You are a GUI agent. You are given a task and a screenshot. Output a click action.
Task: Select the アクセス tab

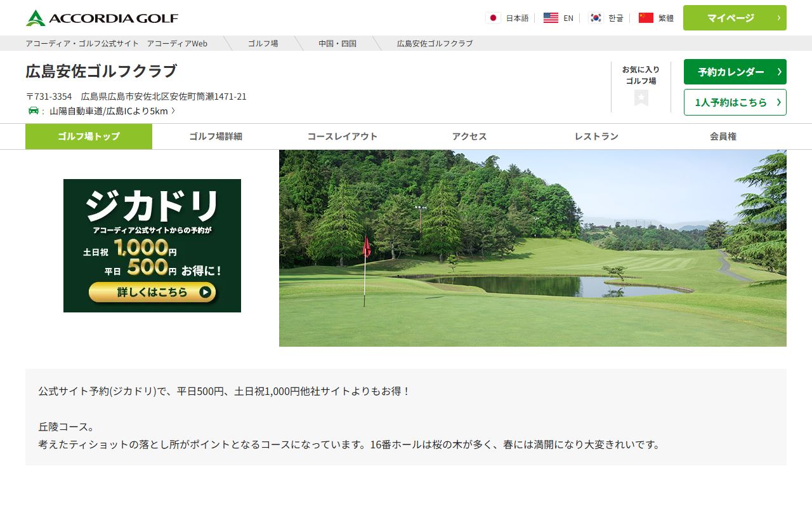pyautogui.click(x=469, y=137)
